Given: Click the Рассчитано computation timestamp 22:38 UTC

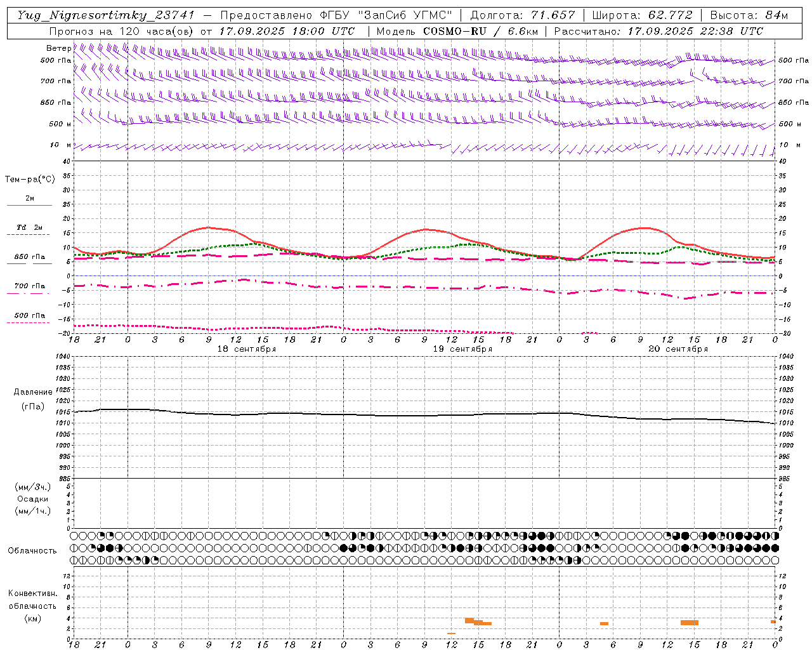Looking at the screenshot, I should pyautogui.click(x=732, y=31).
